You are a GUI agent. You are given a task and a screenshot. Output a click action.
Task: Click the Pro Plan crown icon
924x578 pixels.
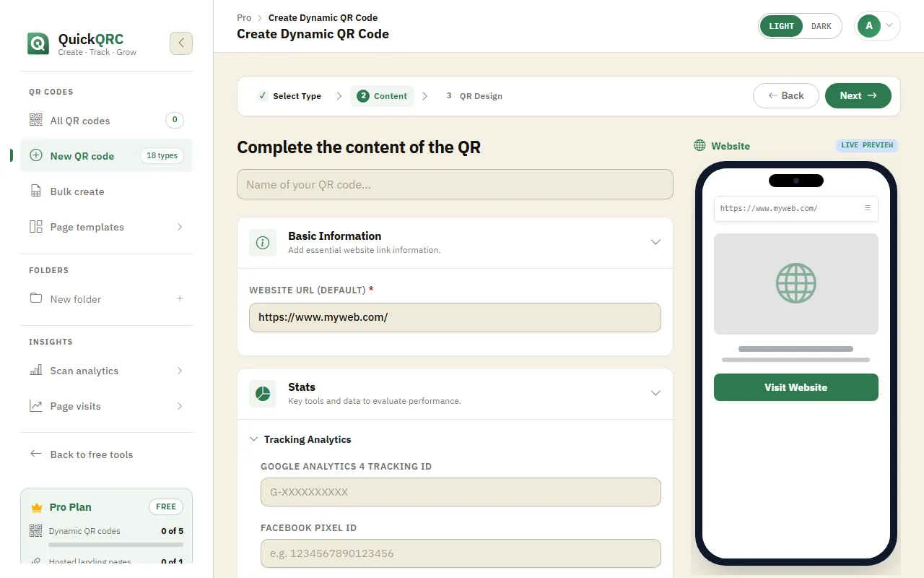(x=37, y=507)
